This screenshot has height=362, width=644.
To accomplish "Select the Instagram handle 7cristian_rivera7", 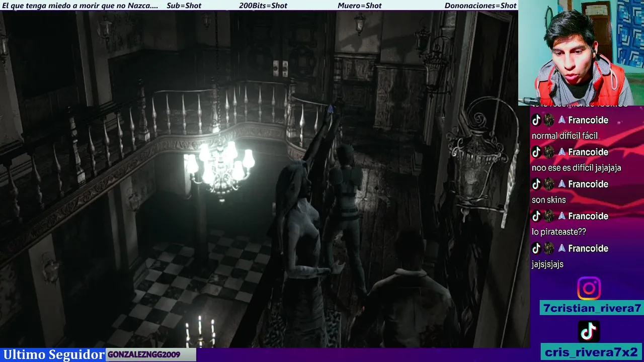I will [x=592, y=308].
